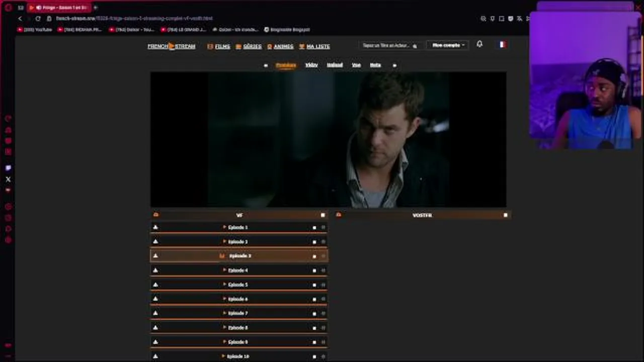The image size is (644, 362).
Task: Play Episode 8
Action: [x=239, y=328]
